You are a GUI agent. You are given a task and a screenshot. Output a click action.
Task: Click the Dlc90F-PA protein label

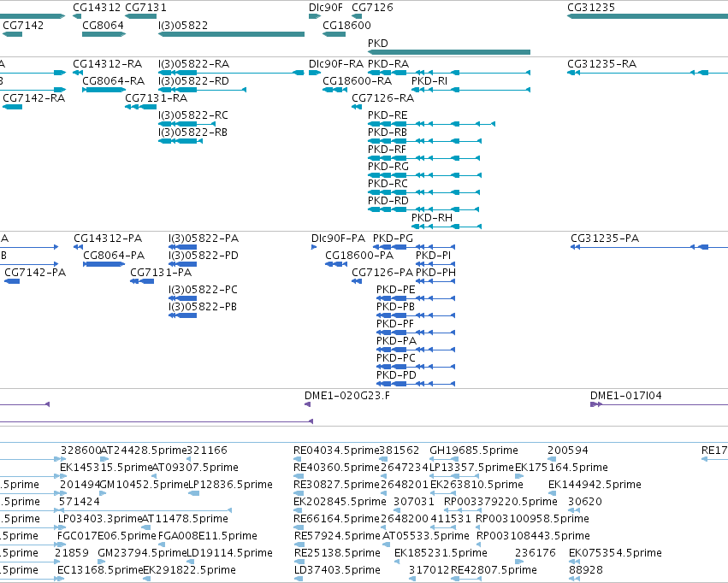point(338,238)
